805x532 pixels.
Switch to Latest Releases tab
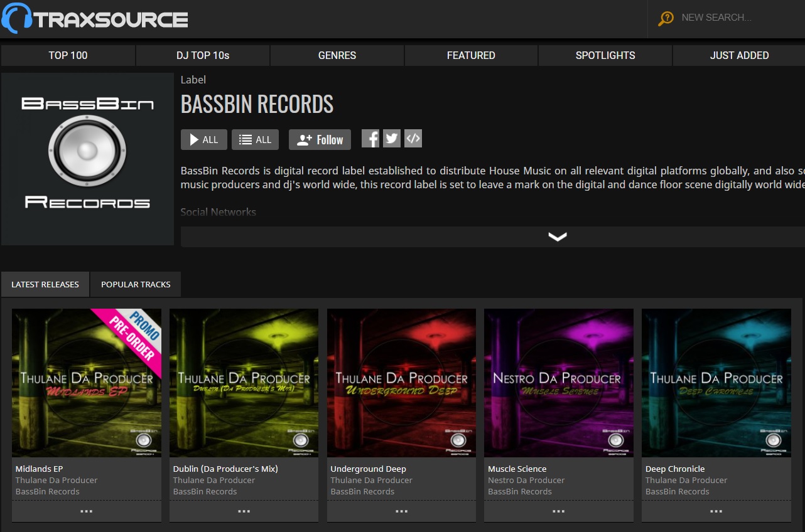[x=45, y=284]
